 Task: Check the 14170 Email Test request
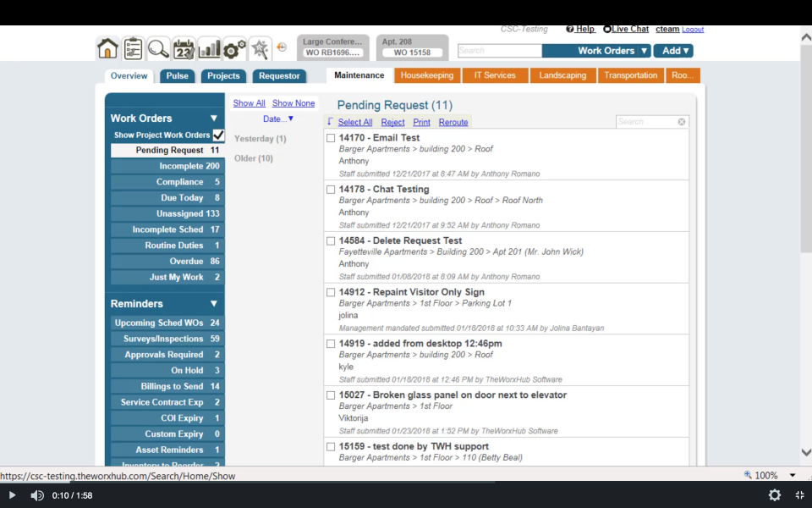331,138
